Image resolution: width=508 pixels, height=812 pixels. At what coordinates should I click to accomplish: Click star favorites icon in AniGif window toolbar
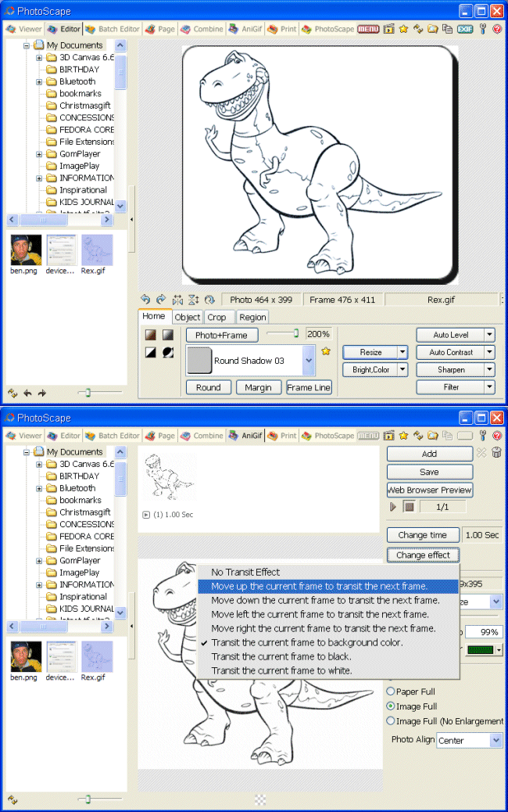tap(403, 436)
